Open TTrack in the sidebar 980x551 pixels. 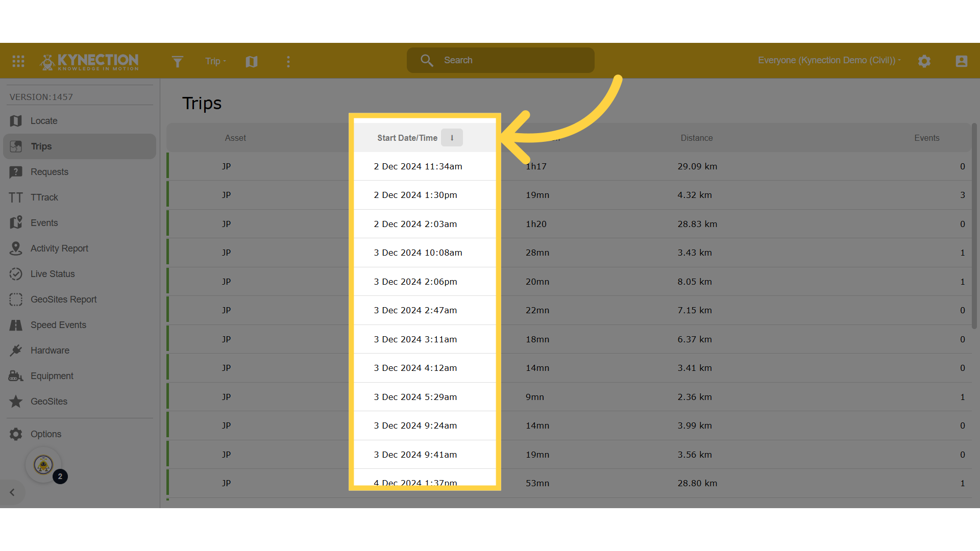coord(80,197)
